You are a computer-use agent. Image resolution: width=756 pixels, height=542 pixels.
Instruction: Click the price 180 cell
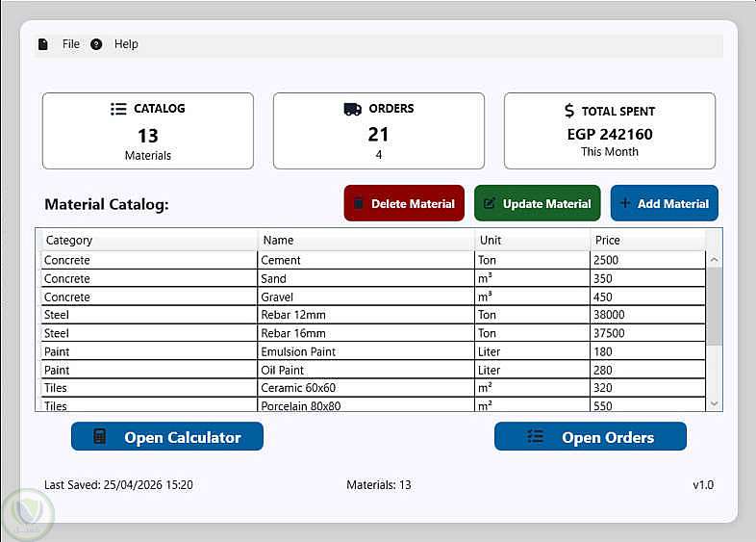pos(647,351)
